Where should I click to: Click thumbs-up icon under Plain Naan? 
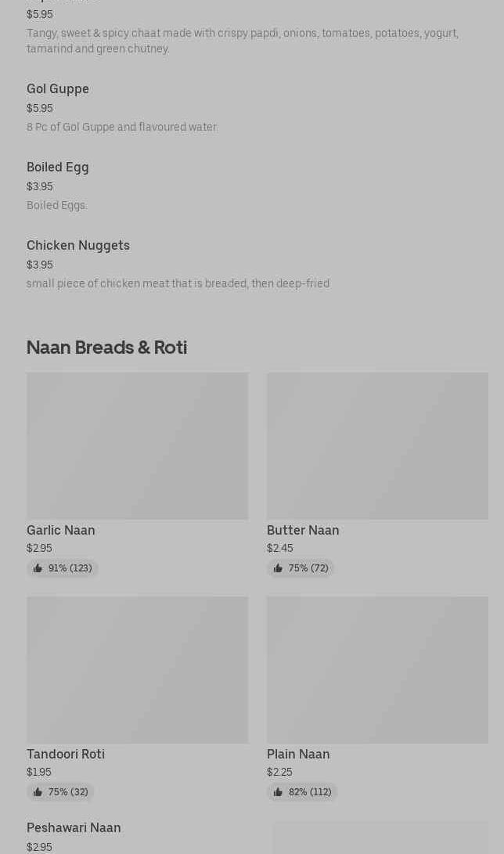(278, 792)
